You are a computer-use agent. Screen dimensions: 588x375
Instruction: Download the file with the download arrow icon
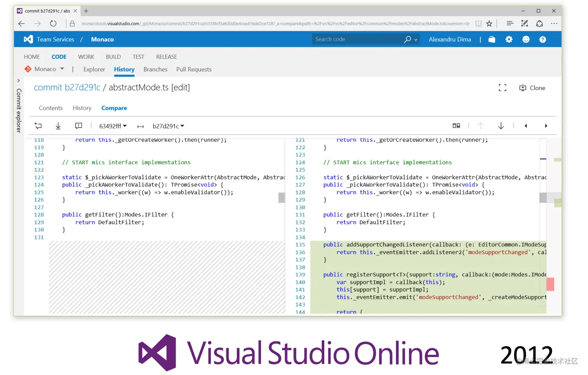click(58, 126)
